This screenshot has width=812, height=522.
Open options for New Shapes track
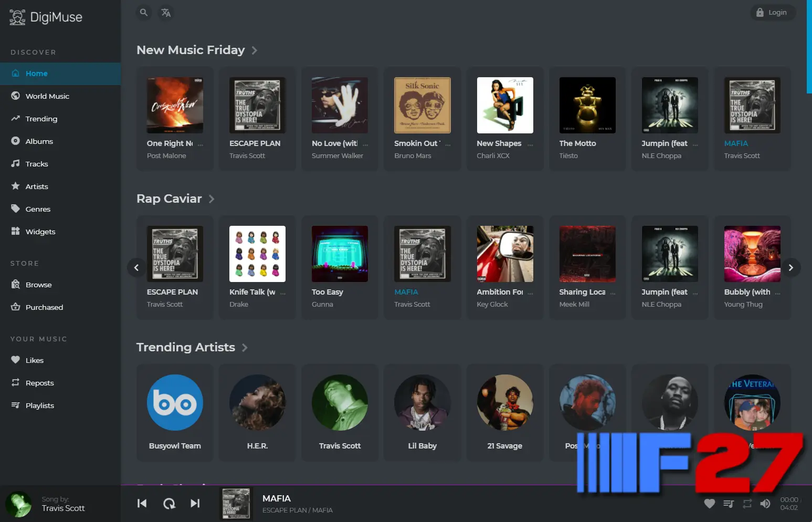click(530, 144)
